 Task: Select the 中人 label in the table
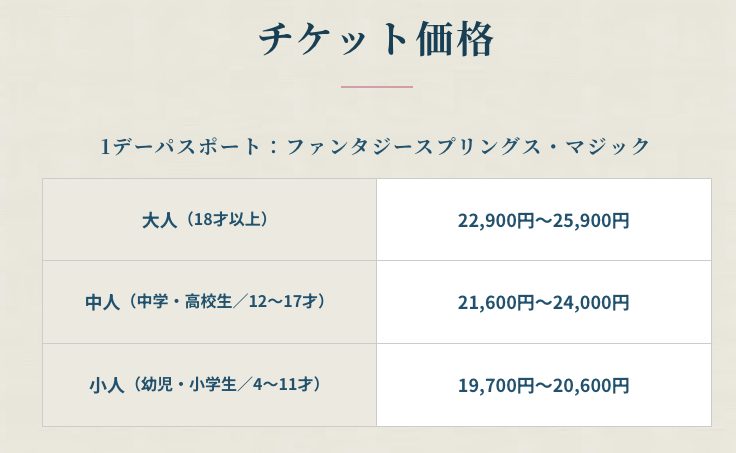103,301
